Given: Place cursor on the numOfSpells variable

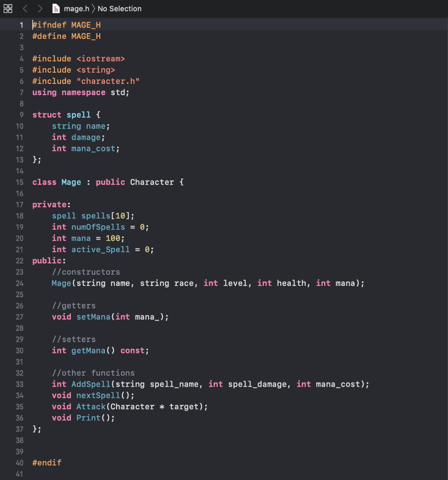Looking at the screenshot, I should pyautogui.click(x=98, y=227).
